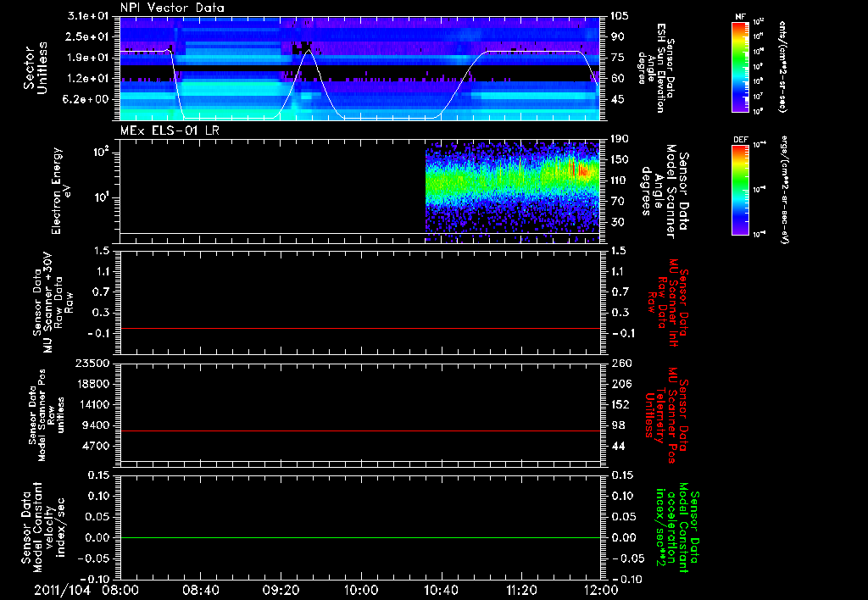The height and width of the screenshot is (600, 868).
Task: Click the 08:40 time axis tick label
Action: [x=200, y=590]
